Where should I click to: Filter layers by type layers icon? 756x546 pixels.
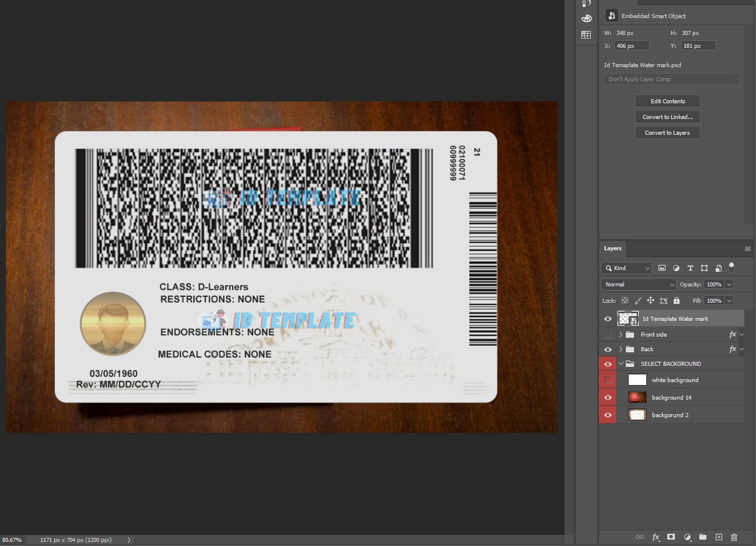[690, 268]
